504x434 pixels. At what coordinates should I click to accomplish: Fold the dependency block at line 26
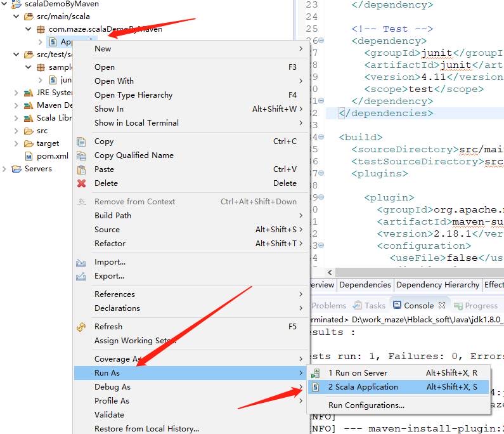coord(321,41)
